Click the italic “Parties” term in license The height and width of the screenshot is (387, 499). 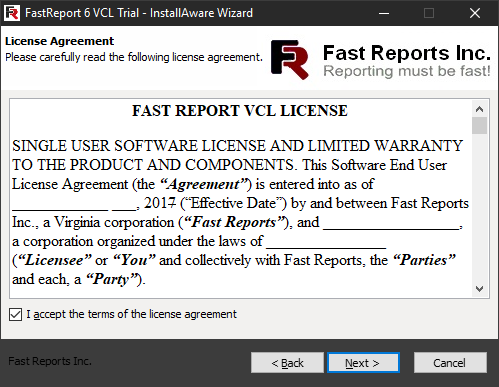coord(424,260)
